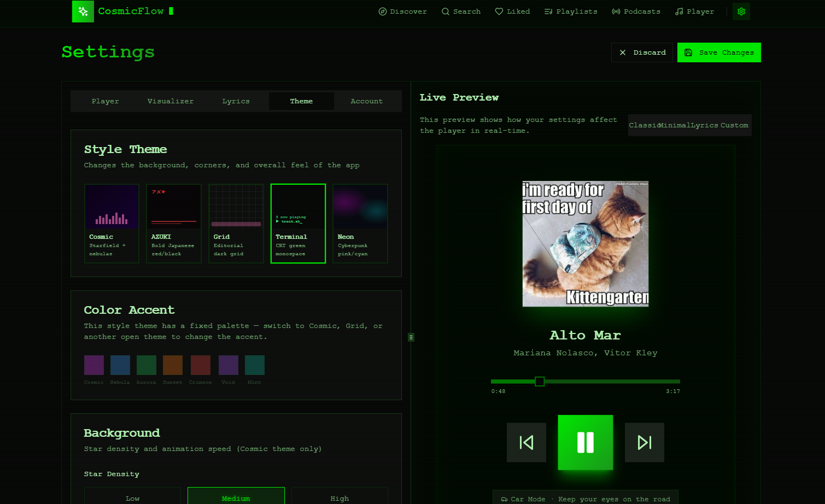Set star density to Low
825x504 pixels.
point(132,496)
